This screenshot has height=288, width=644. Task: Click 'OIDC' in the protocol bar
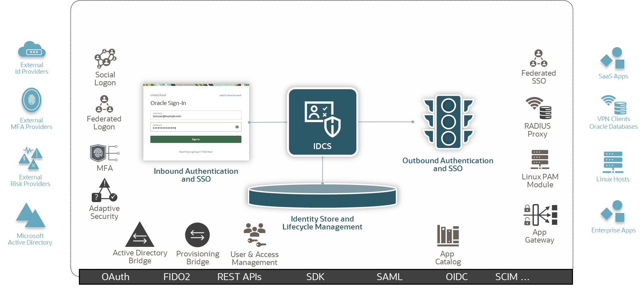(x=457, y=277)
